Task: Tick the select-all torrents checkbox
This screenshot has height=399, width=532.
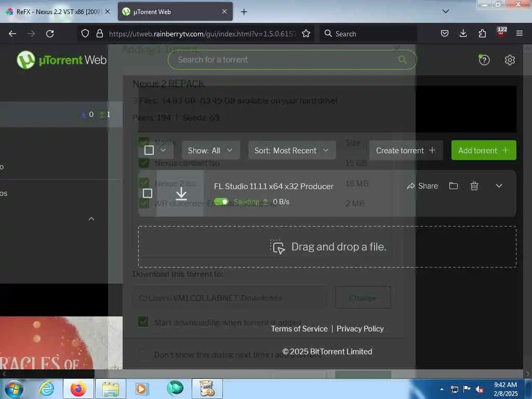Action: [x=149, y=150]
